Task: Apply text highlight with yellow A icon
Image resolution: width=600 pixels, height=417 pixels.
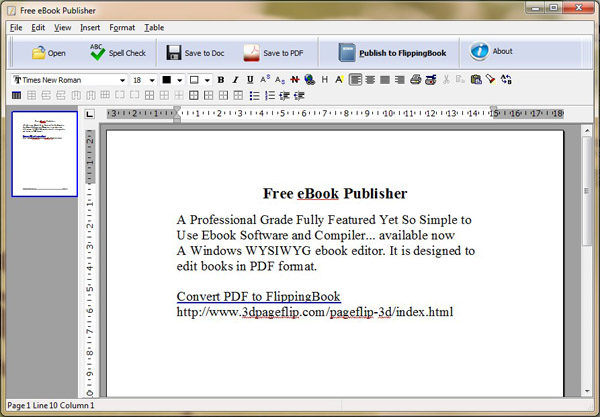Action: (x=339, y=80)
